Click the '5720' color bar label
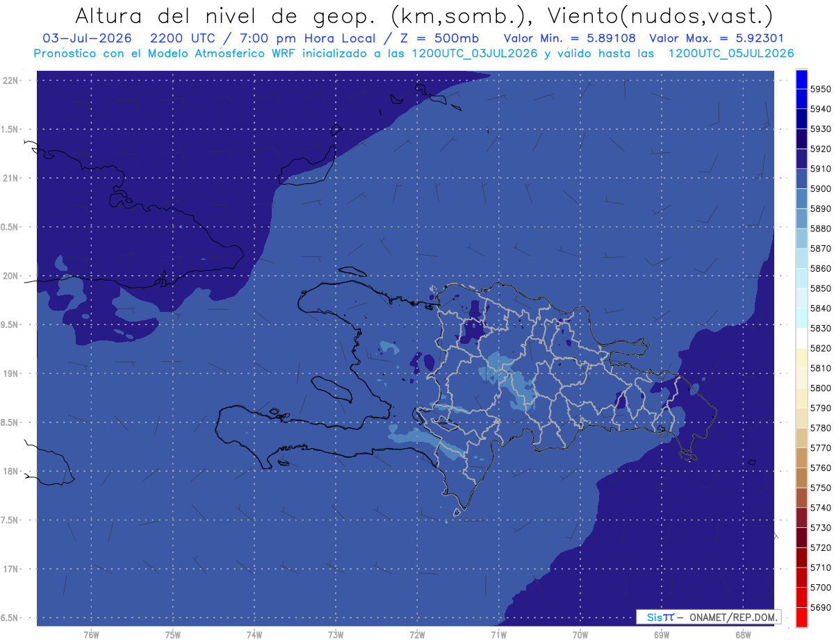The height and width of the screenshot is (644, 834). pos(821,548)
